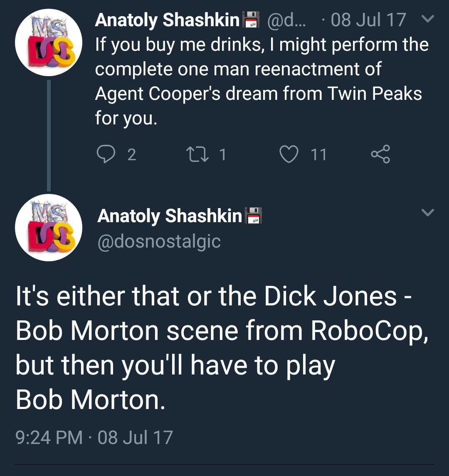Click the share icon on first tweet
Image resolution: width=449 pixels, height=476 pixels.
tap(380, 154)
